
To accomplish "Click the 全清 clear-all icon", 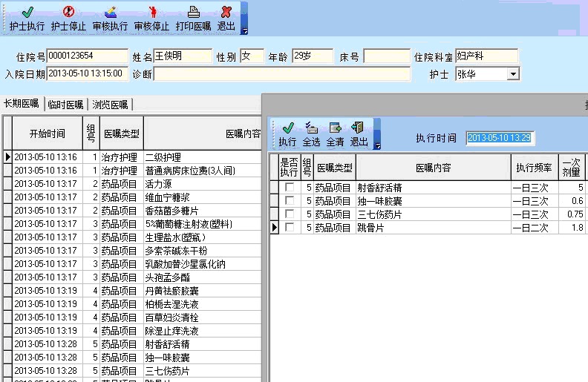I will pos(335,128).
